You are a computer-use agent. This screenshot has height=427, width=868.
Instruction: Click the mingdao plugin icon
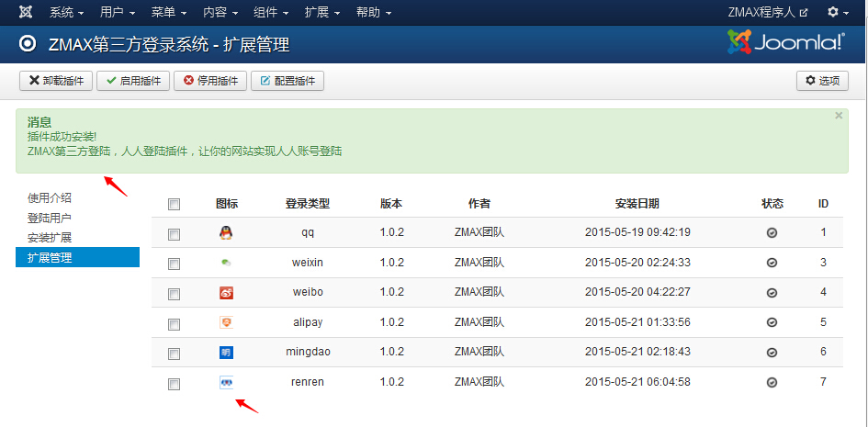[226, 353]
